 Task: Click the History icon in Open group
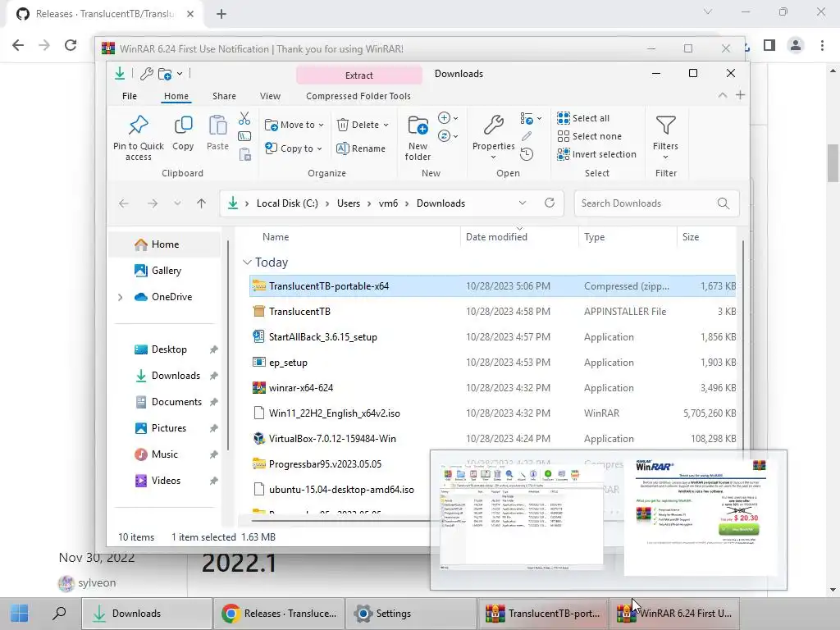click(527, 154)
